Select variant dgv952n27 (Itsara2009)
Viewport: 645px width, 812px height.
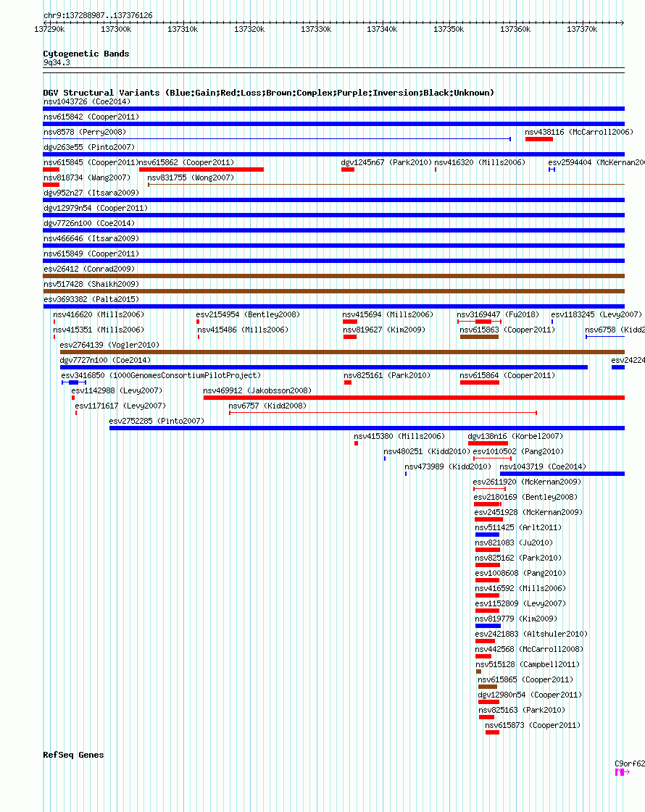point(91,193)
